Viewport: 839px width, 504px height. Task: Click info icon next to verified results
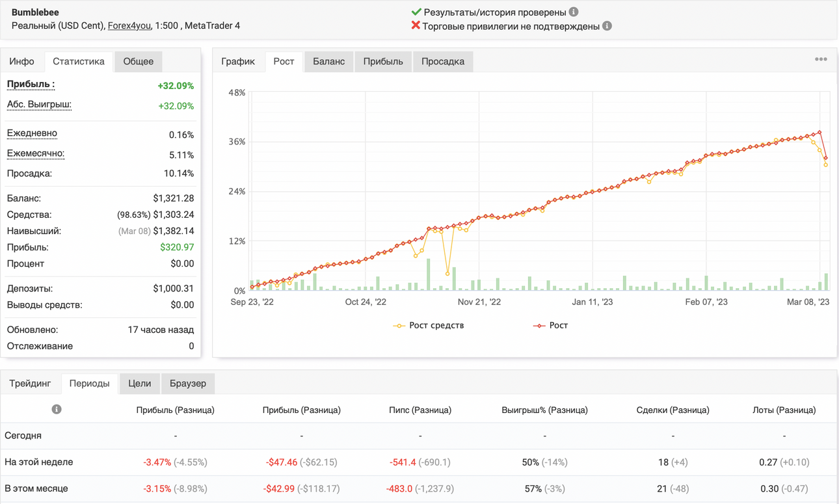[574, 12]
